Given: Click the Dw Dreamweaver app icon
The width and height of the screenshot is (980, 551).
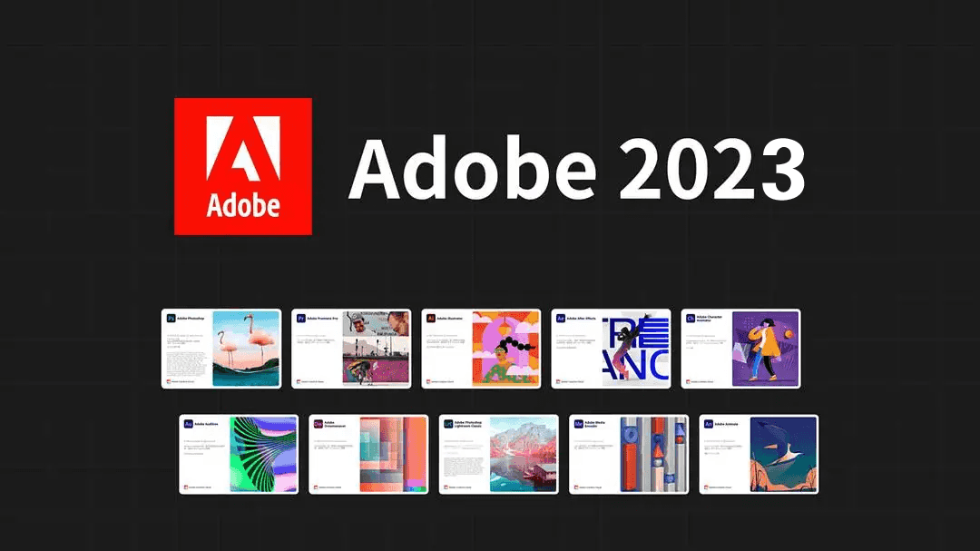Looking at the screenshot, I should point(318,424).
